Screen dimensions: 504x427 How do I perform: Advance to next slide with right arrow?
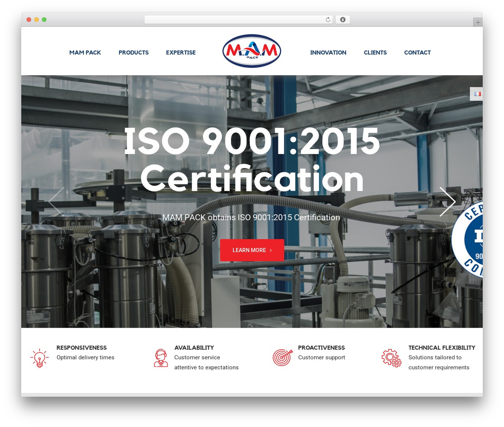(447, 202)
